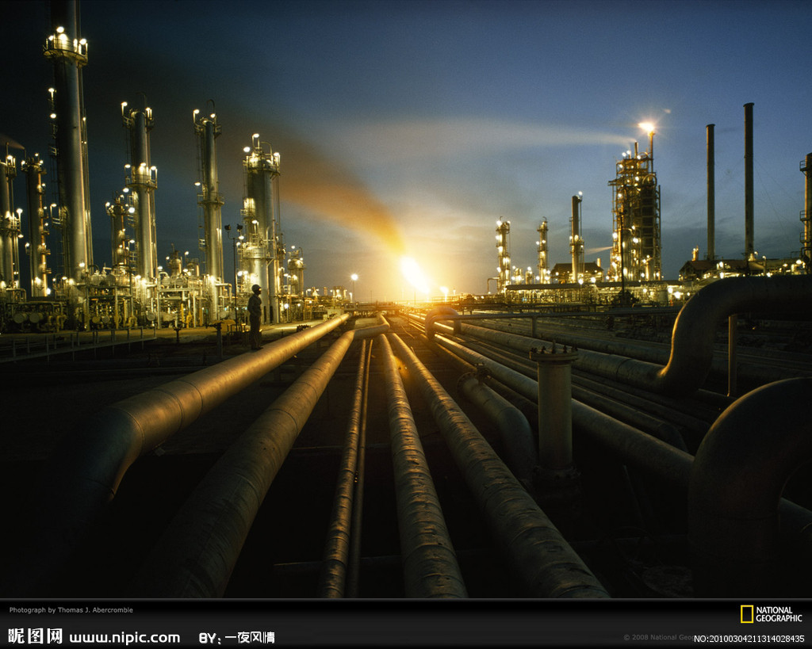Click the tallest lit tower at far left
The image size is (812, 649).
tap(70, 151)
